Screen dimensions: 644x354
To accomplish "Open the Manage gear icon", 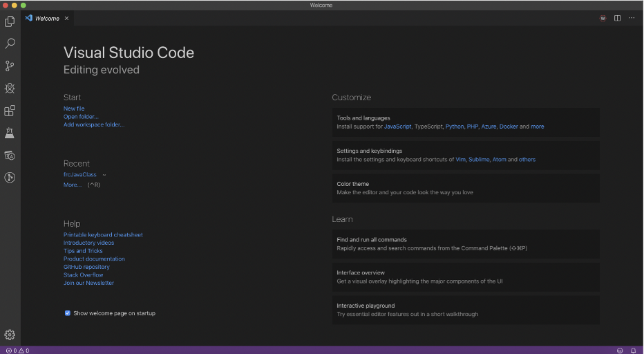I will pyautogui.click(x=10, y=335).
